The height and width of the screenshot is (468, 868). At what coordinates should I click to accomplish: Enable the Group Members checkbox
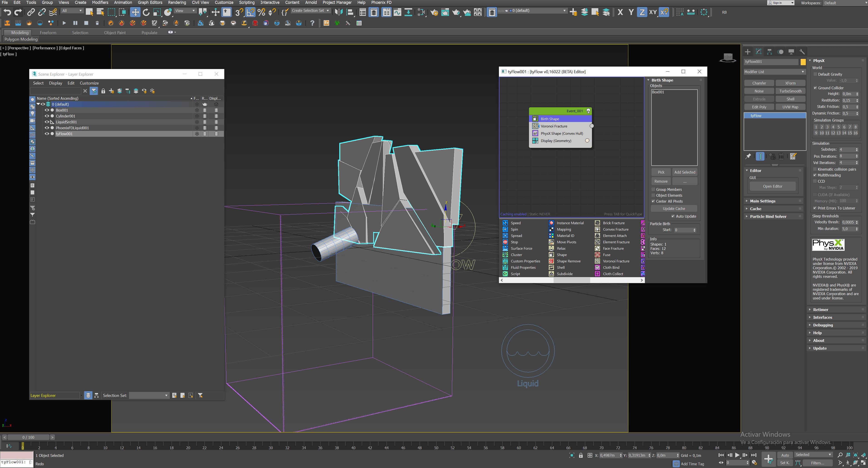(653, 189)
